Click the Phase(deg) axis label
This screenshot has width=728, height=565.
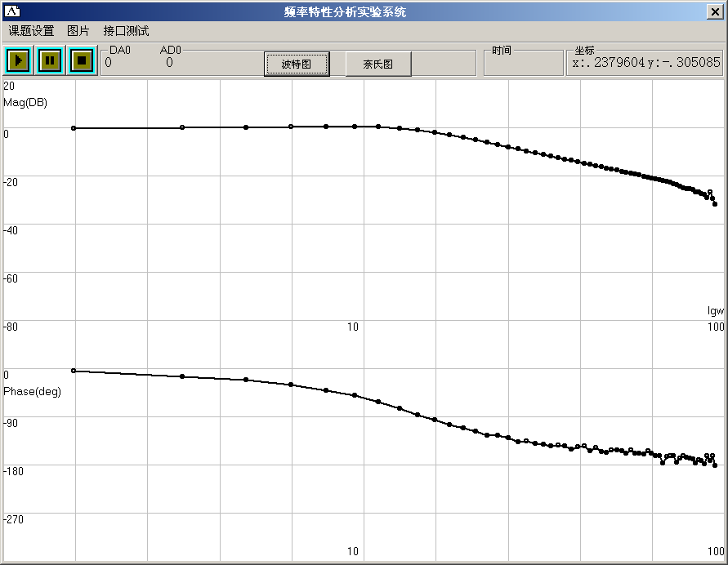point(32,391)
